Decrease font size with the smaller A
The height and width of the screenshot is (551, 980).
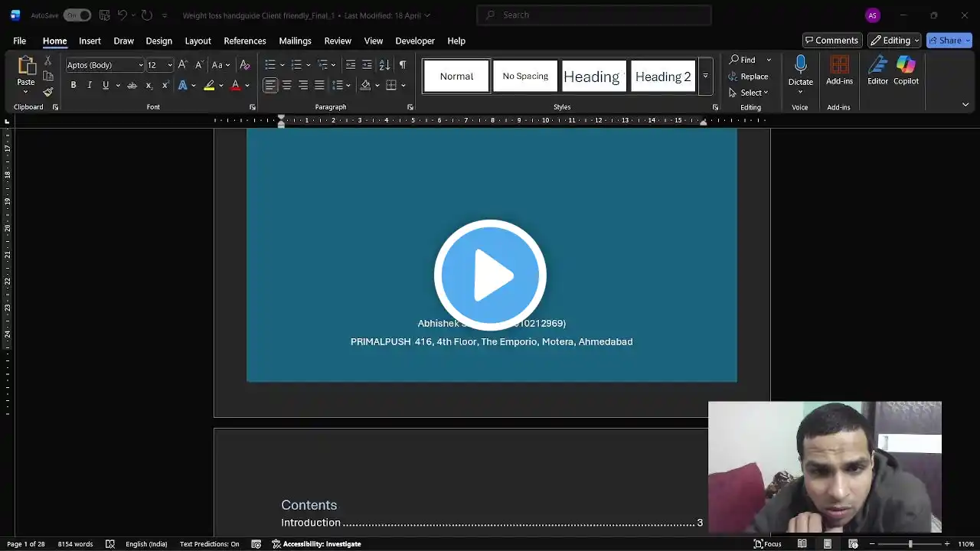point(198,65)
